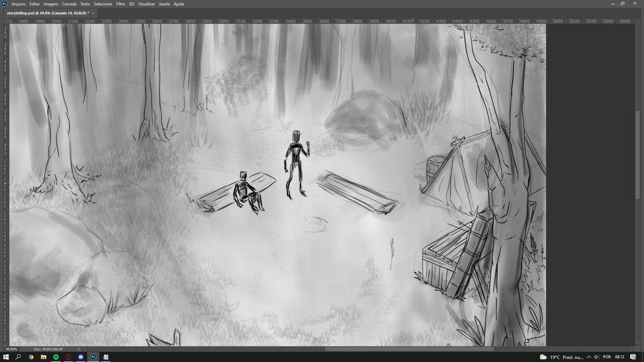Click the 49,83% zoom level field
The image size is (644, 362).
click(x=12, y=349)
